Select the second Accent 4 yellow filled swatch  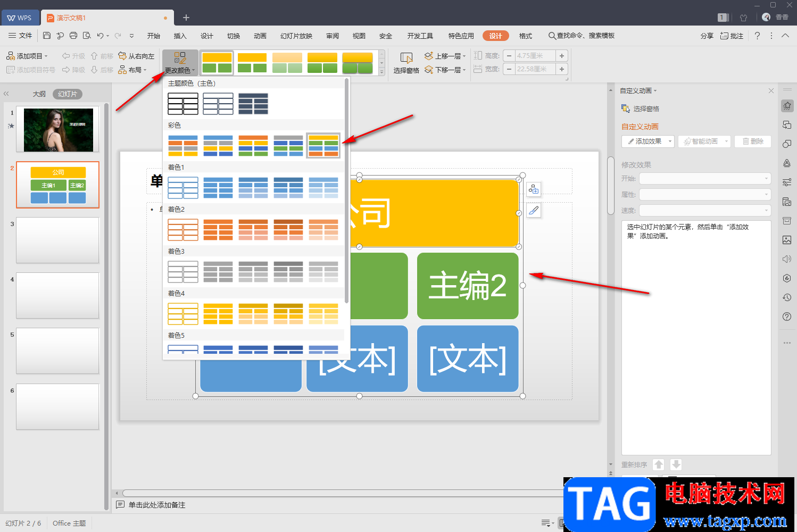coord(218,314)
